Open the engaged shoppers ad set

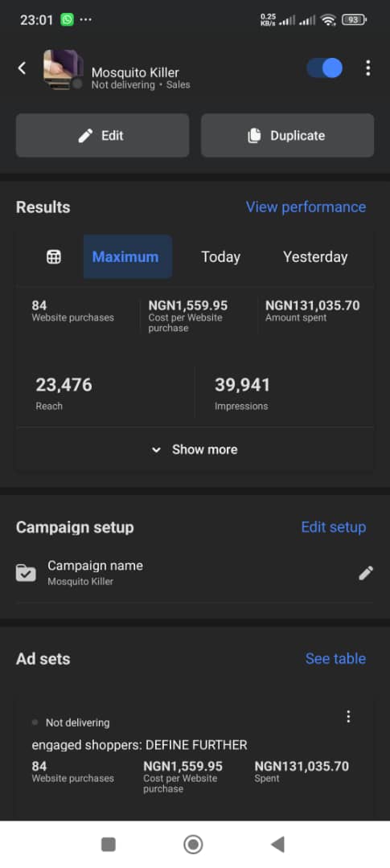point(140,745)
